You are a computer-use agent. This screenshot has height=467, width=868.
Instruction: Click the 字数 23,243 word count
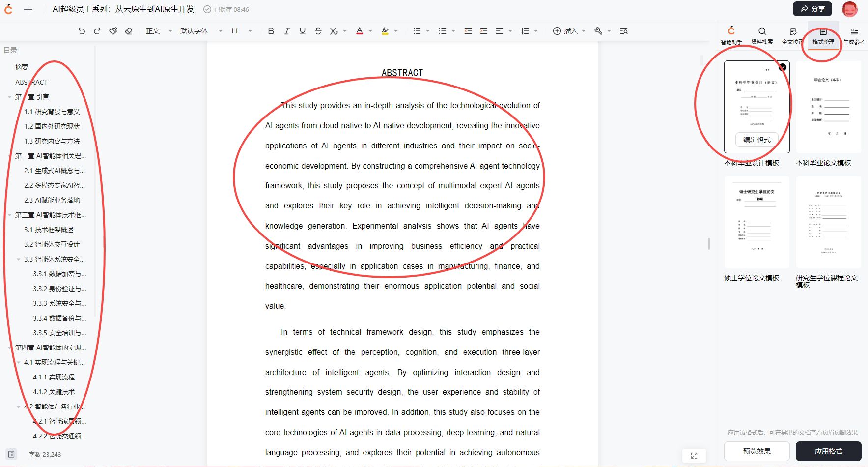(x=45, y=454)
